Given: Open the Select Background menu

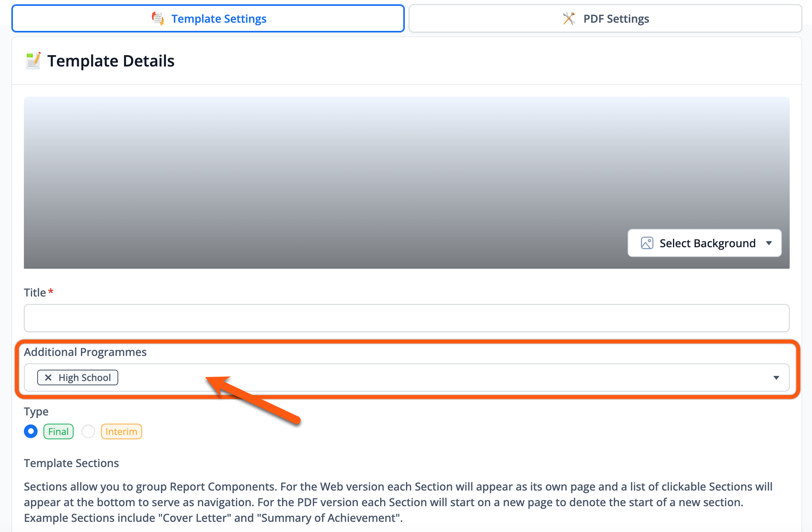Looking at the screenshot, I should (x=704, y=243).
